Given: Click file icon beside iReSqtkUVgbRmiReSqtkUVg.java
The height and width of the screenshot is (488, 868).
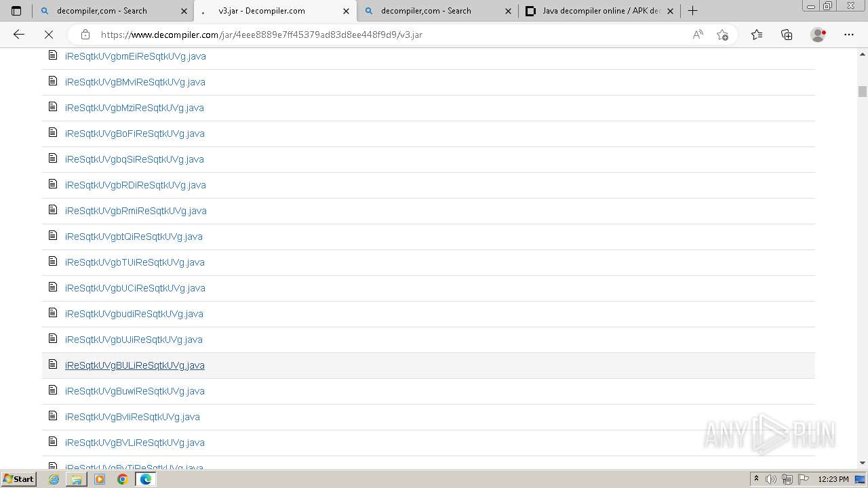Looking at the screenshot, I should pos(53,210).
